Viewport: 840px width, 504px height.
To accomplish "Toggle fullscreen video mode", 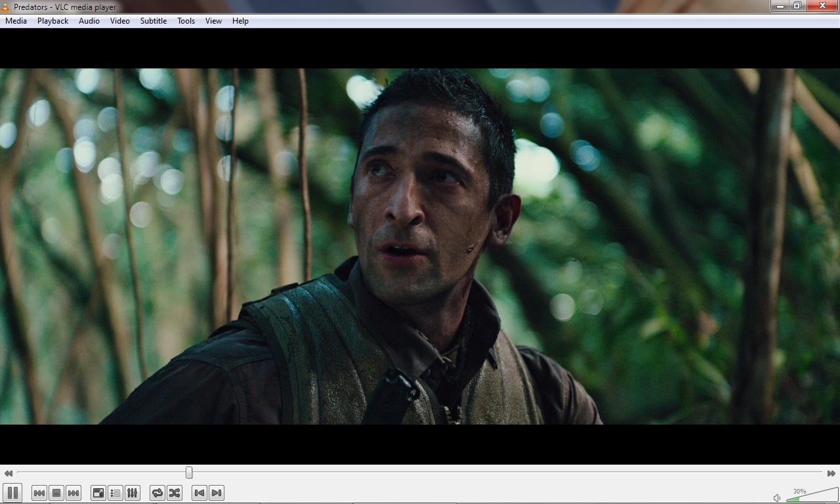I will point(98,493).
